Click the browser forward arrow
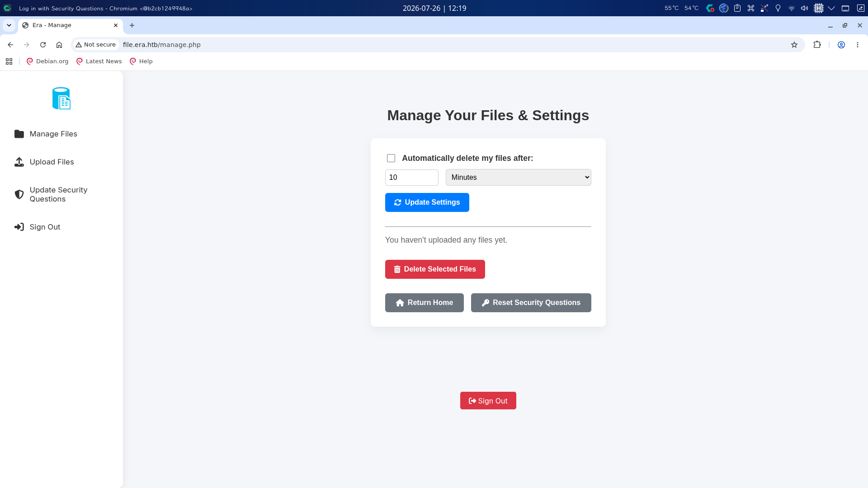The image size is (868, 488). point(27,45)
